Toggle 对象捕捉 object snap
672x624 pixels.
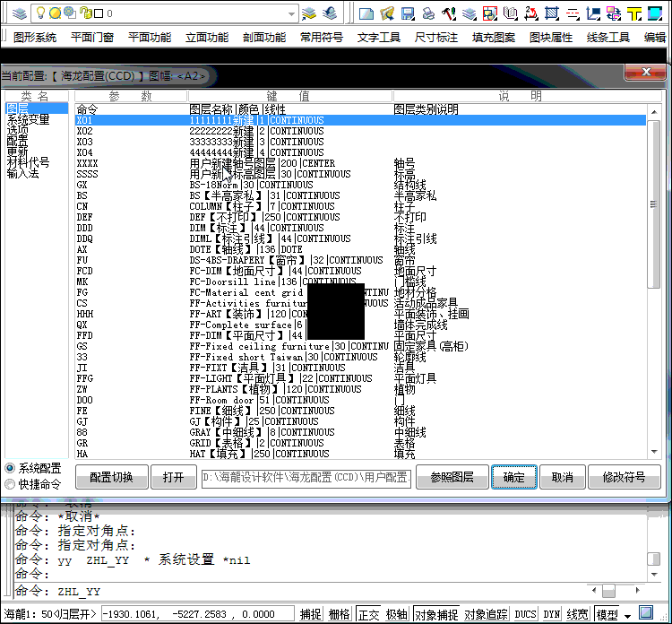tap(436, 614)
